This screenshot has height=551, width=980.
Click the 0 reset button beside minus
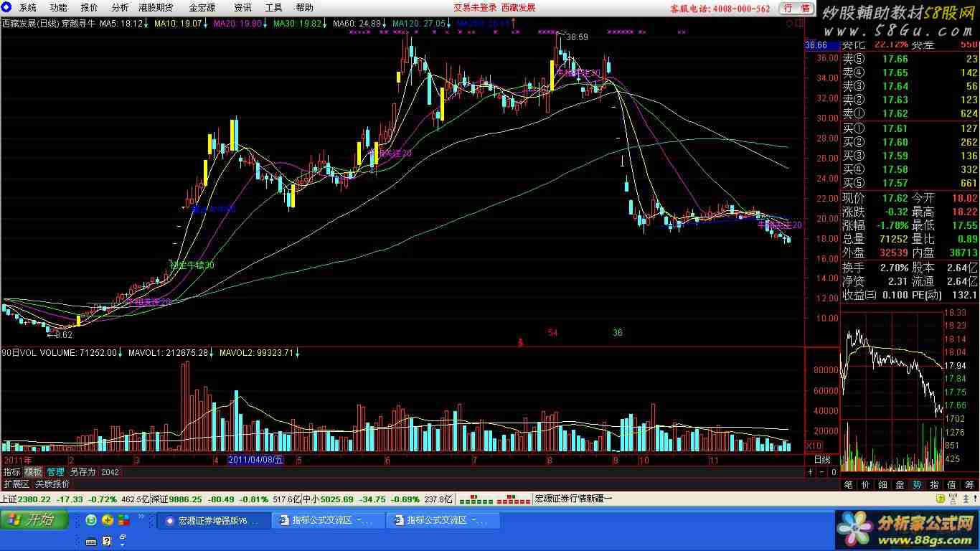[834, 472]
